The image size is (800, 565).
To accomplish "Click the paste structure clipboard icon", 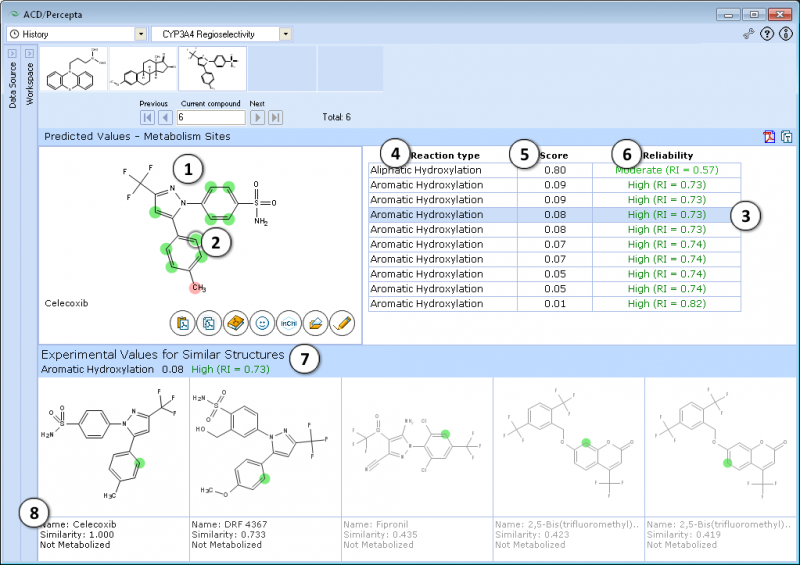I will 183,322.
